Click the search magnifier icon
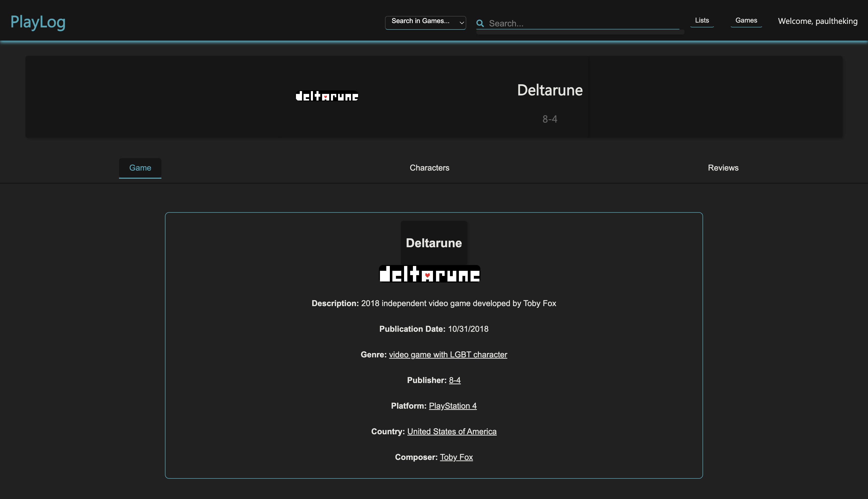The width and height of the screenshot is (868, 499). coord(480,23)
